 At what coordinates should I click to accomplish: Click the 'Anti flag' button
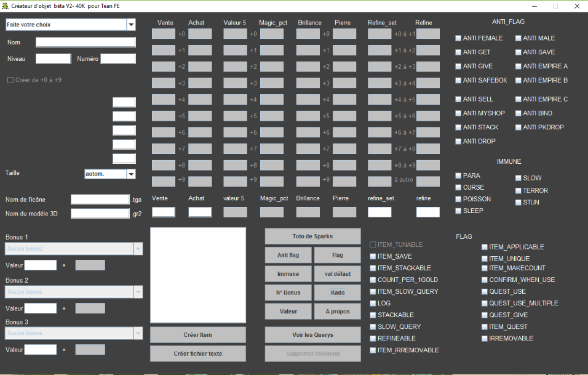coord(288,256)
